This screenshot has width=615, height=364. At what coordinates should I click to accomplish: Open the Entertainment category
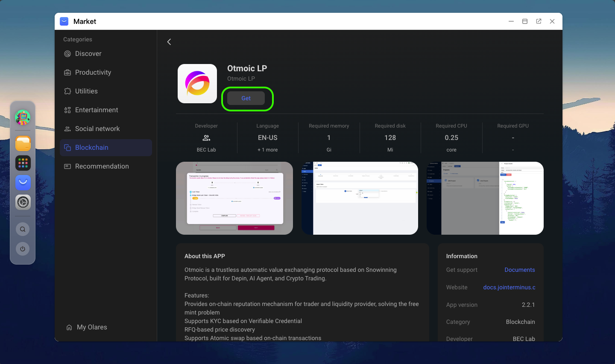click(x=97, y=110)
